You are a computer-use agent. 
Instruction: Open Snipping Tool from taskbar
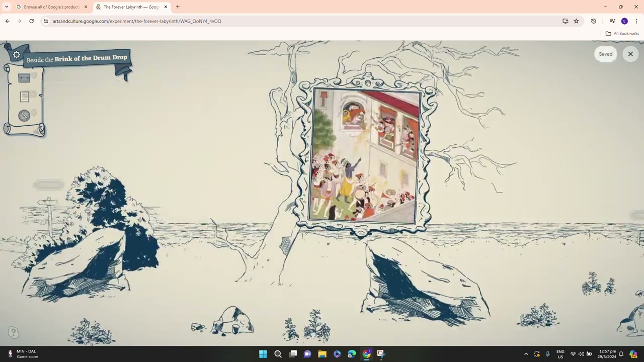tap(381, 354)
